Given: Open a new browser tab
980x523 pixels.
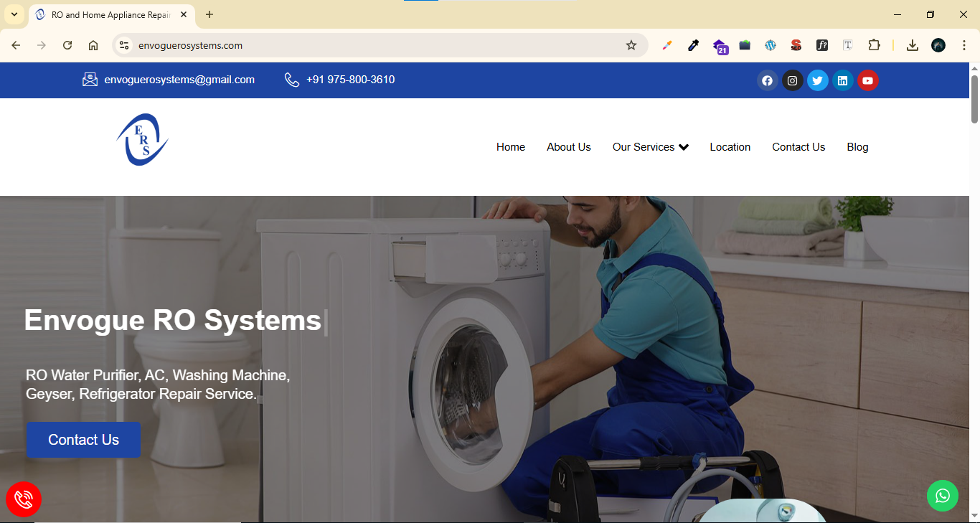Looking at the screenshot, I should click(x=209, y=14).
